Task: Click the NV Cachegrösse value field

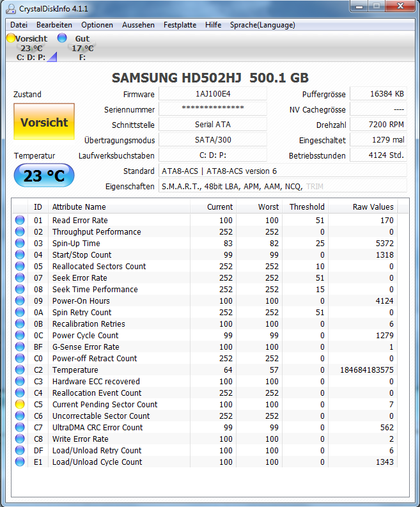Action: [x=378, y=109]
